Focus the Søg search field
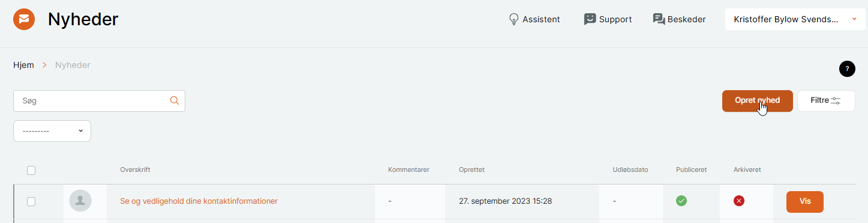The image size is (868, 223). point(99,101)
